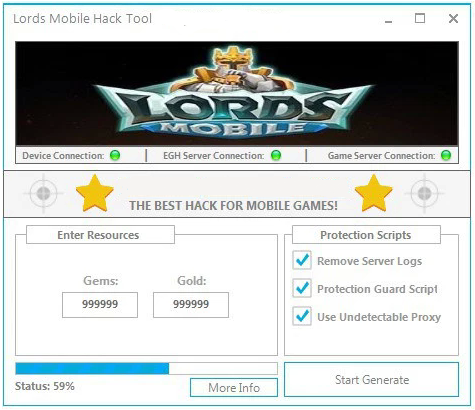Uncheck Remove Server Logs checkbox

(302, 260)
